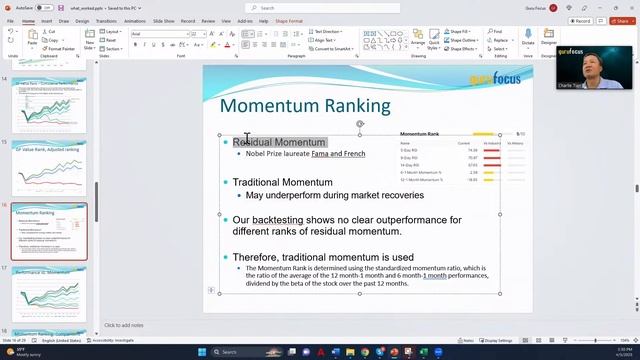Screen dimensions: 640x360
Task: Open the Select dropdown in Editing
Action: click(498, 49)
